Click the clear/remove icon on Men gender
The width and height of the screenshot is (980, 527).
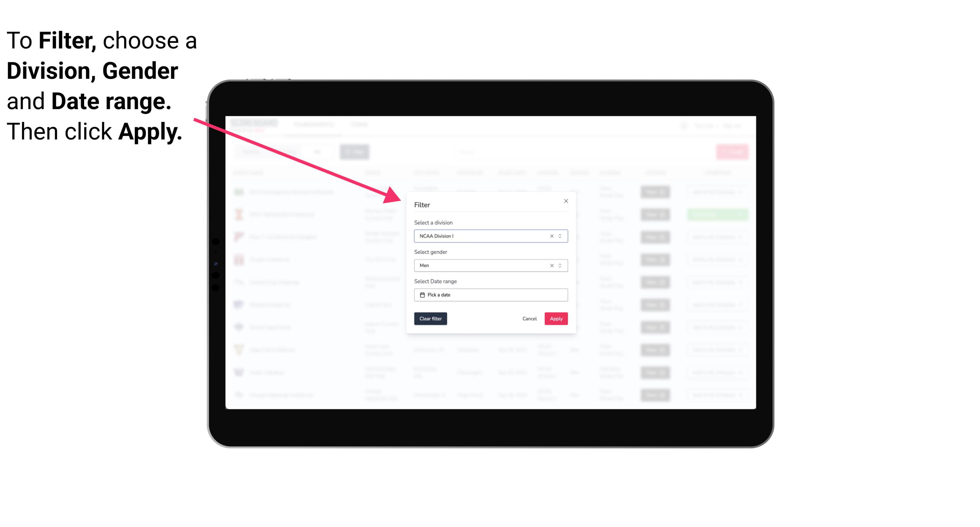tap(551, 265)
